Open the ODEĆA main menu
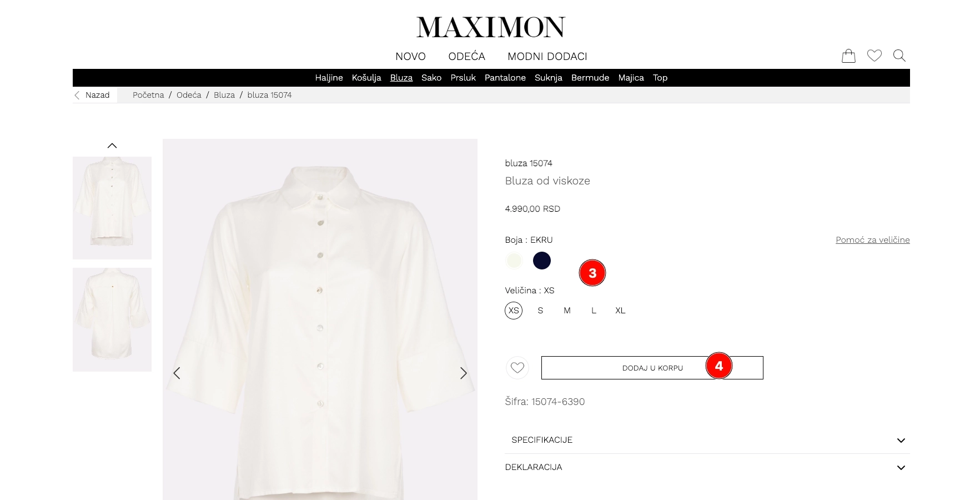The height and width of the screenshot is (500, 980). [x=466, y=56]
